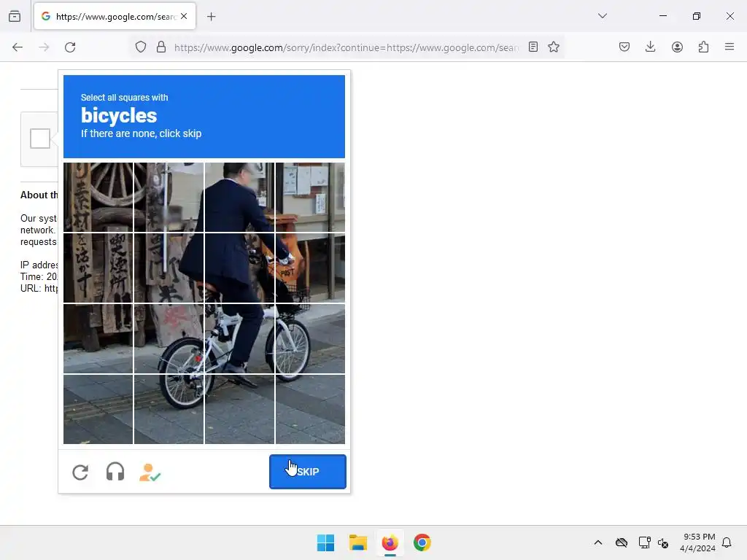The image size is (747, 560).
Task: Get a new captcha challenge
Action: coord(80,472)
